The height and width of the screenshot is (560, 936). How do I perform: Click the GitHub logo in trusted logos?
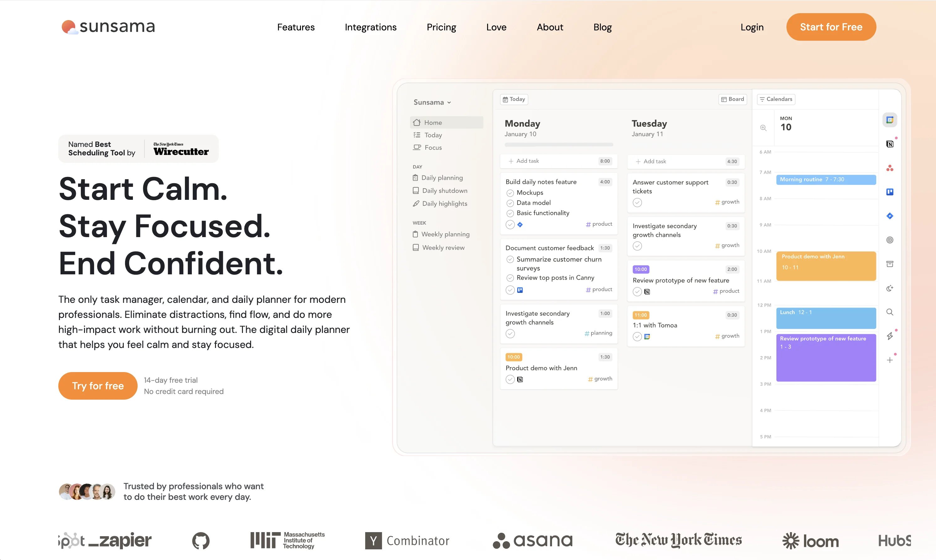(x=201, y=541)
